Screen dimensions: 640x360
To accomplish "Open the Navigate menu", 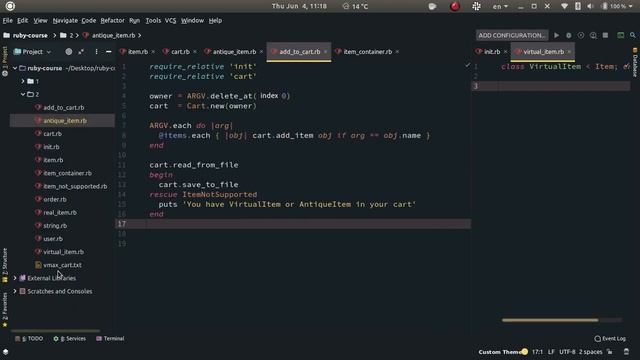I will tap(65, 20).
